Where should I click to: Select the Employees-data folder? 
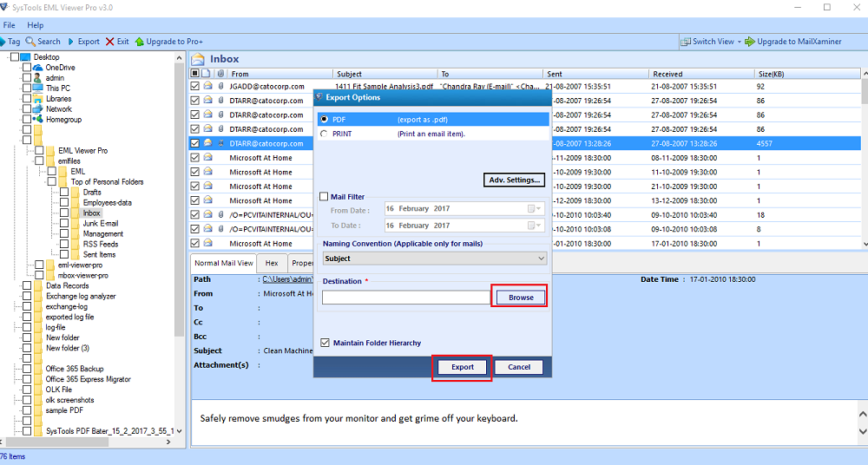[108, 203]
